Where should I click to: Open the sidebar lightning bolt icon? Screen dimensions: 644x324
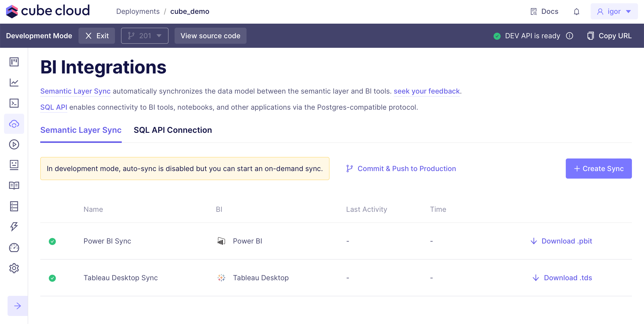click(14, 227)
